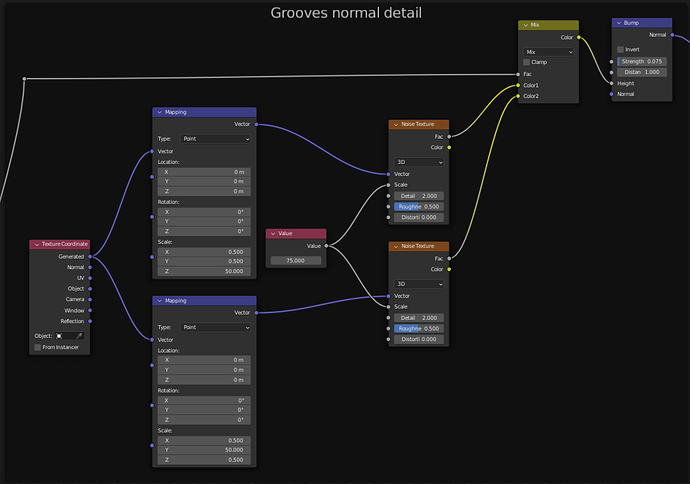
Task: Click the Grooves normal detail frame label
Action: coord(346,13)
